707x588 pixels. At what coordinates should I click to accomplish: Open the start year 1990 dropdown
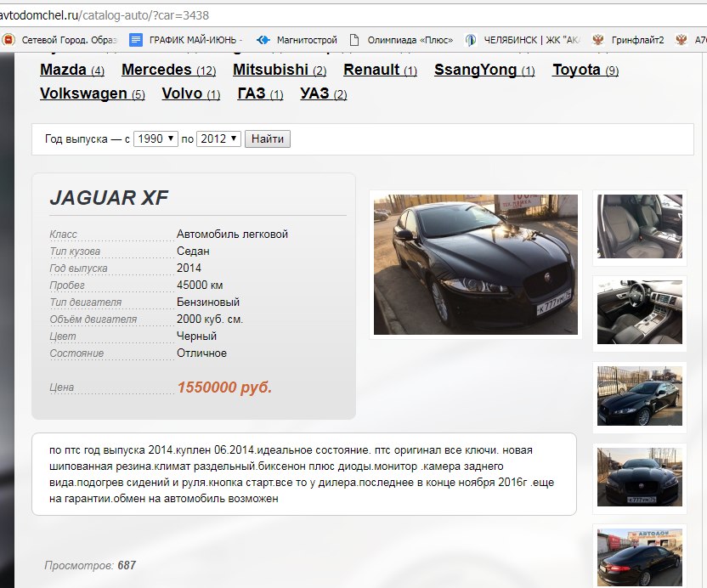pos(155,139)
